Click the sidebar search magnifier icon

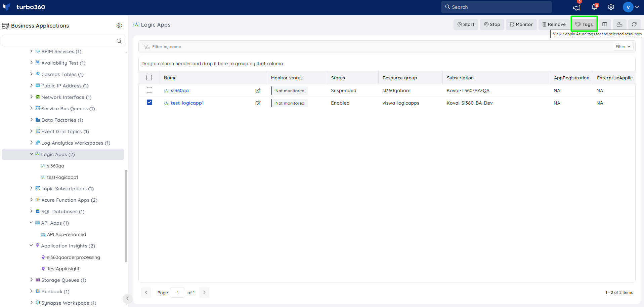point(119,41)
